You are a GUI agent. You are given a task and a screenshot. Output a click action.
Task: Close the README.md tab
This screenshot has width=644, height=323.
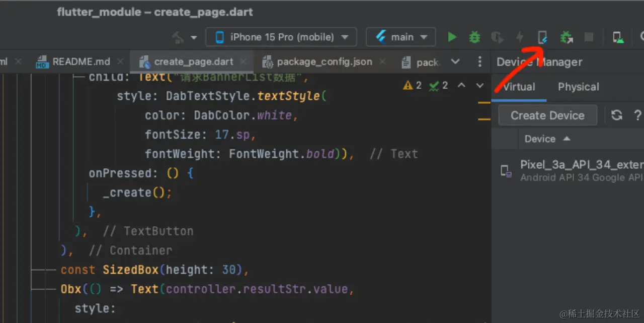[x=120, y=61]
